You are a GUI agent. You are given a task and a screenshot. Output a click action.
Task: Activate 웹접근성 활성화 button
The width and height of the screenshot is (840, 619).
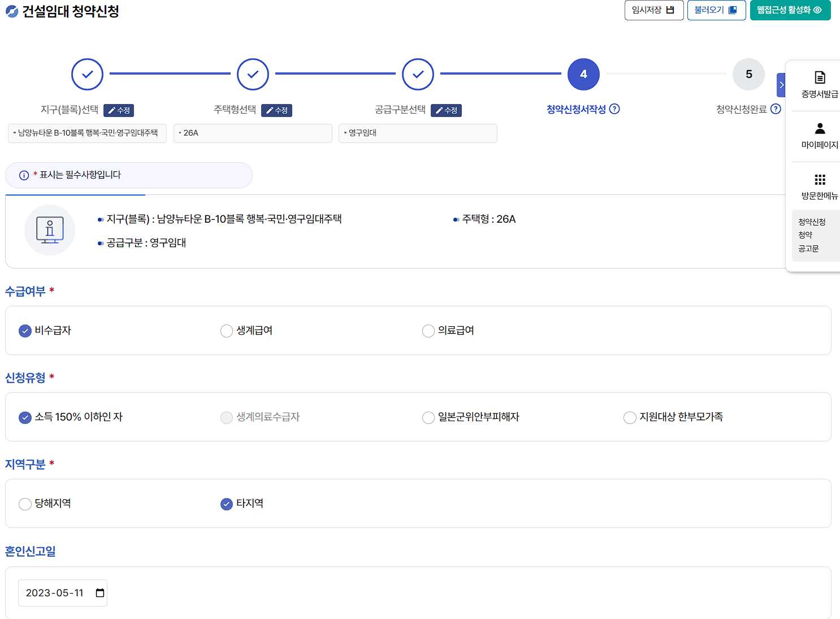[790, 10]
